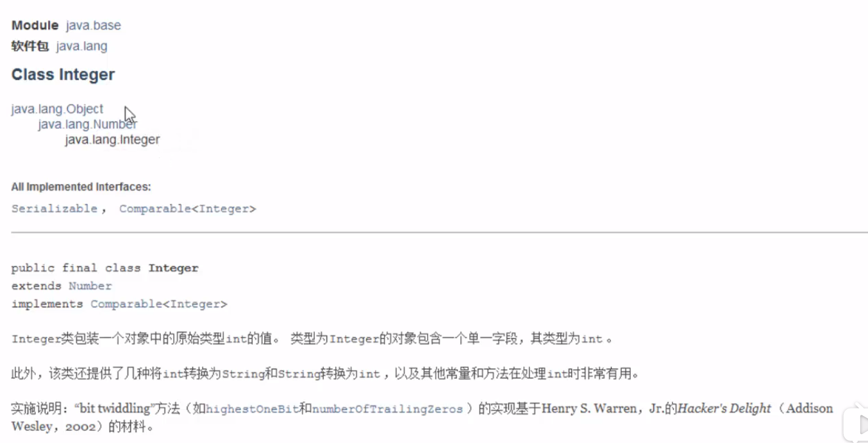This screenshot has height=443, width=868.
Task: Click Number after the extends keyword
Action: point(90,286)
